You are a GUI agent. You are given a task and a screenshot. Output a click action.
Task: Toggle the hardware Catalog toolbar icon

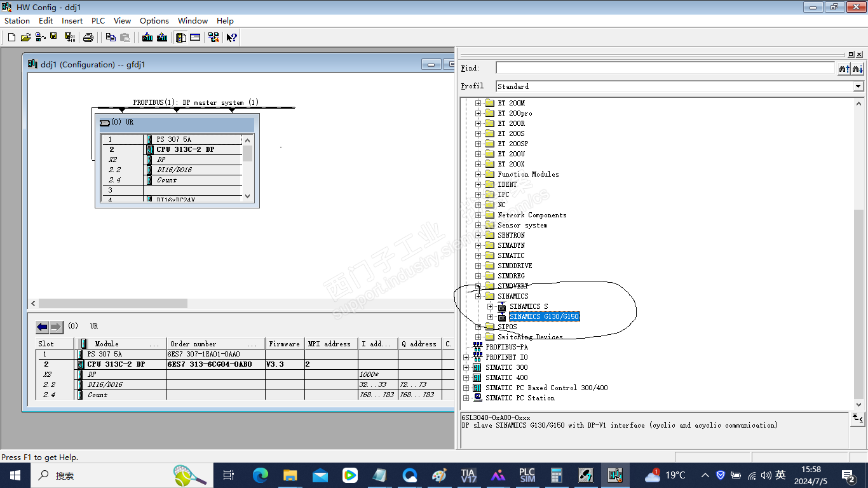click(x=181, y=37)
